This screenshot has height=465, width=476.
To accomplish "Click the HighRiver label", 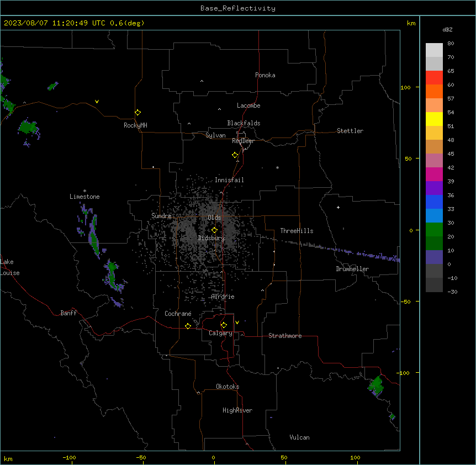I will (237, 410).
